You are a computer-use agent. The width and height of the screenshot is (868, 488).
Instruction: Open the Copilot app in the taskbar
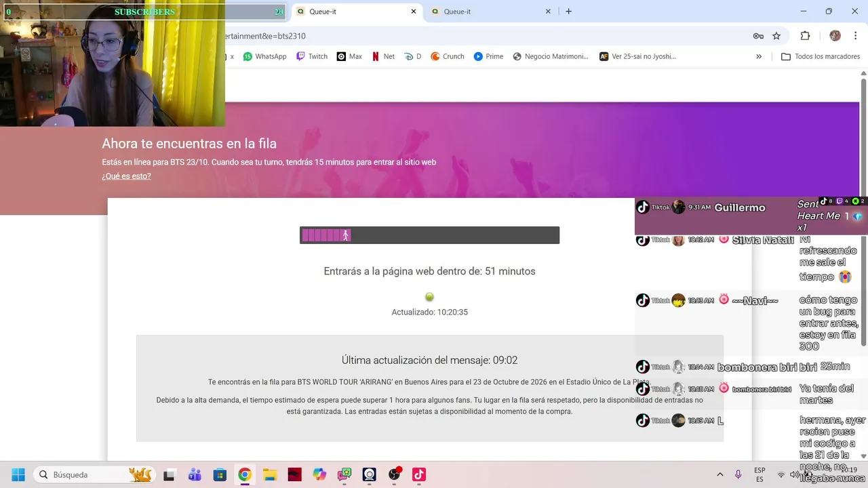[x=319, y=474]
